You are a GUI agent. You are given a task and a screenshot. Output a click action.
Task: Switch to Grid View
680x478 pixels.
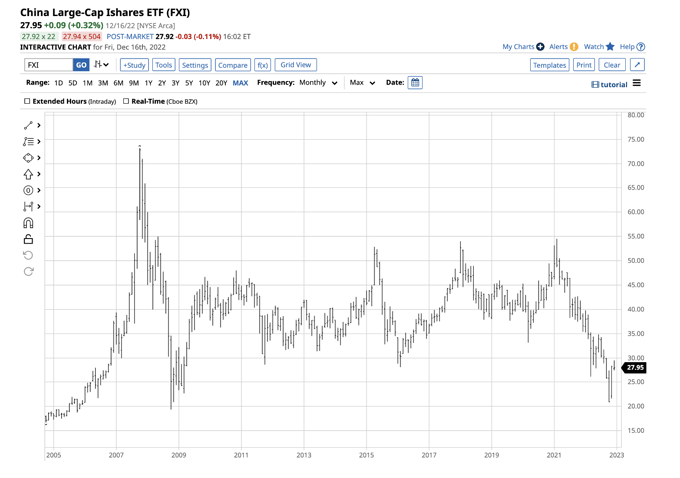(x=296, y=65)
